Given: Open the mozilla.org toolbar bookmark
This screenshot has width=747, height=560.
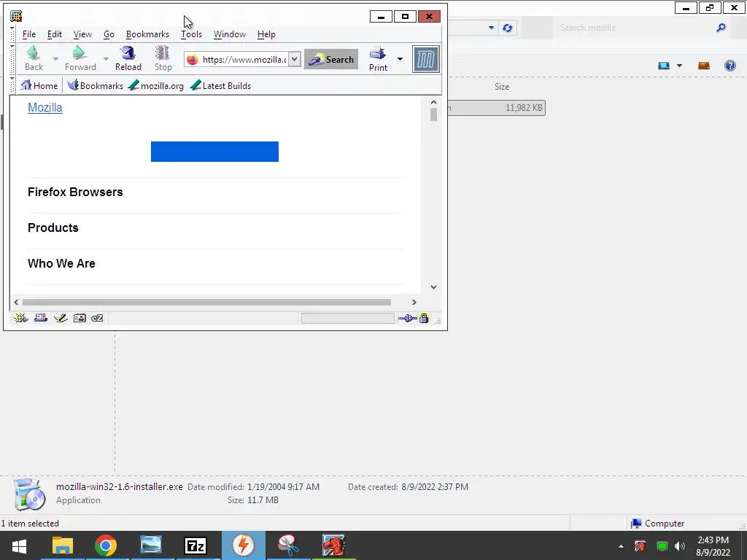Looking at the screenshot, I should (x=156, y=86).
